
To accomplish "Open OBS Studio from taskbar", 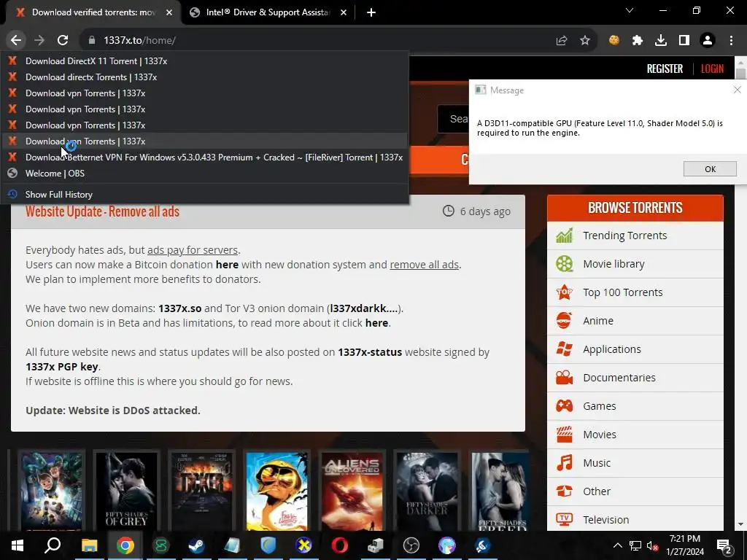I will [411, 545].
